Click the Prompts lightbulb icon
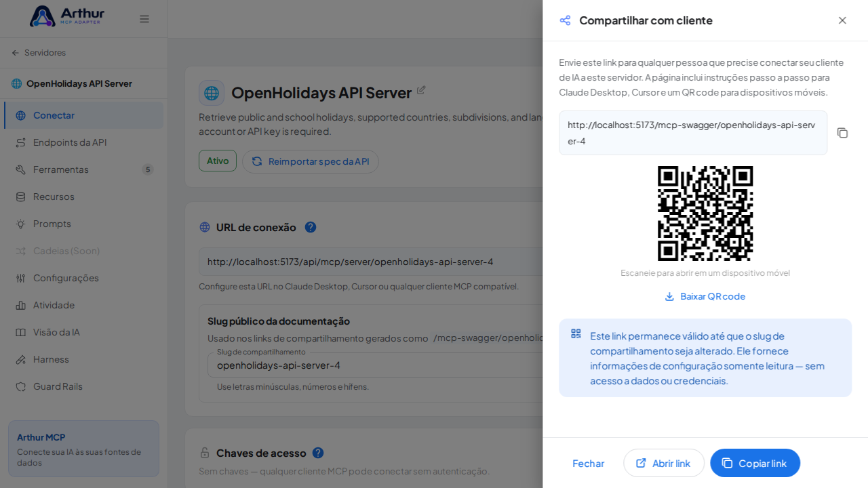868x488 pixels. [x=21, y=224]
